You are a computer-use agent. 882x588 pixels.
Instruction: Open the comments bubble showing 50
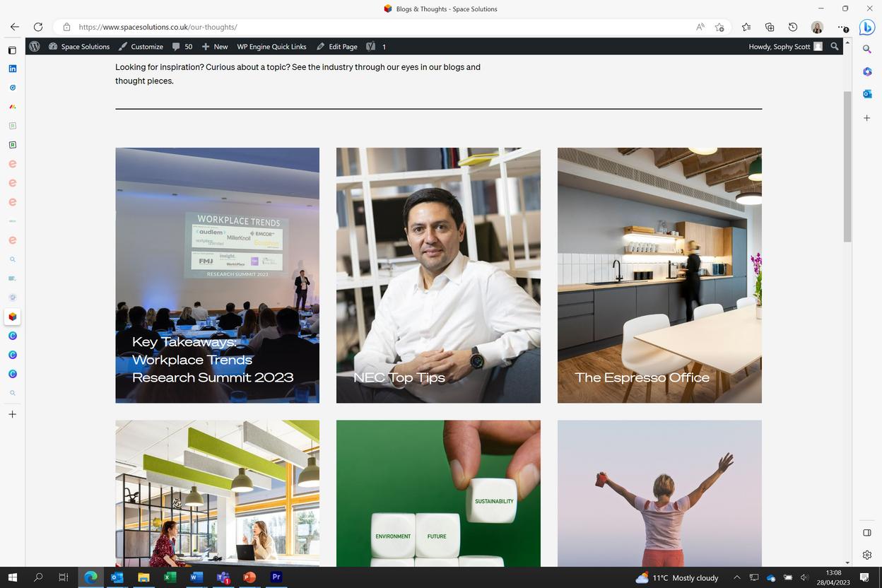pos(182,47)
